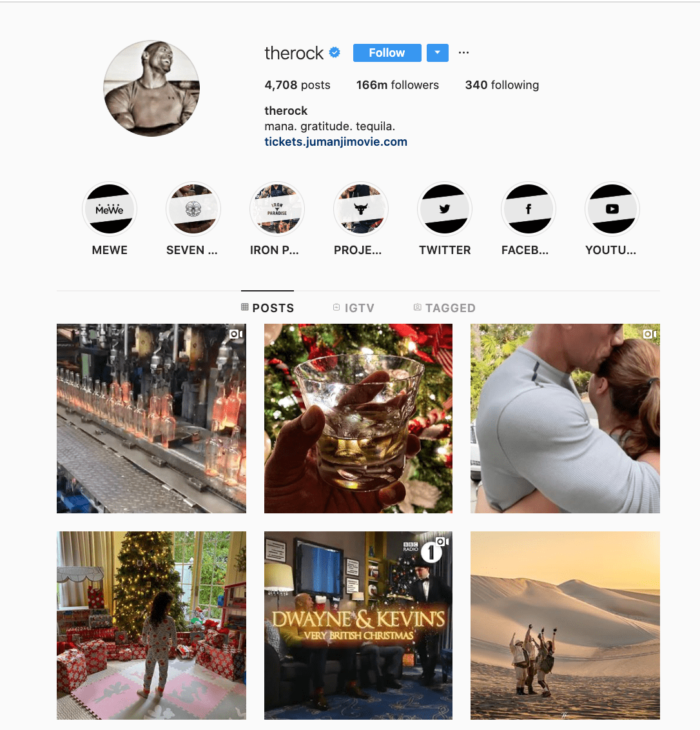Open the Facebook highlight circle

coord(529,209)
